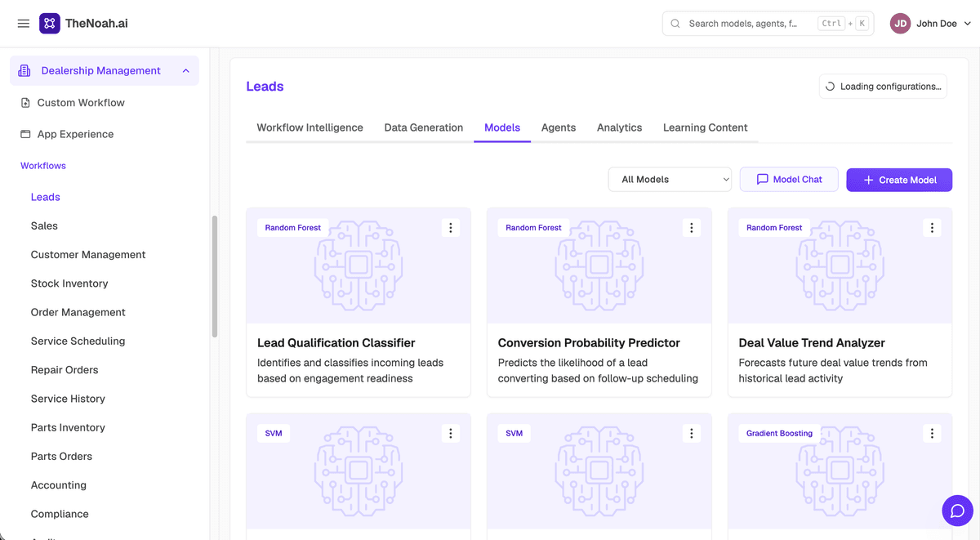The width and height of the screenshot is (980, 540).
Task: Open the John Doe account dropdown arrow
Action: pyautogui.click(x=968, y=24)
